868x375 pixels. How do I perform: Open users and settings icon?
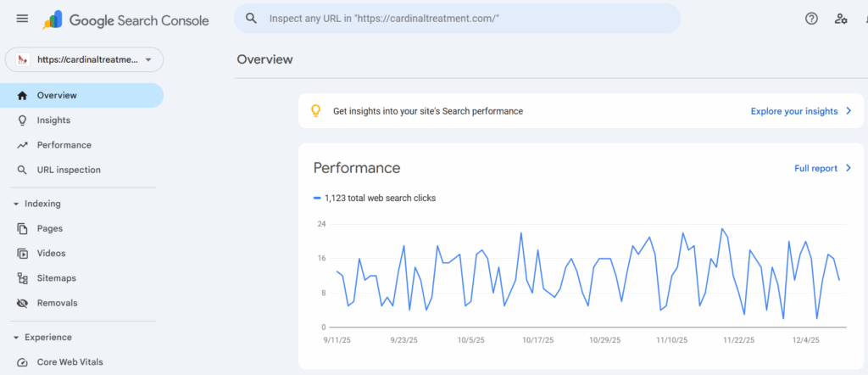point(840,19)
